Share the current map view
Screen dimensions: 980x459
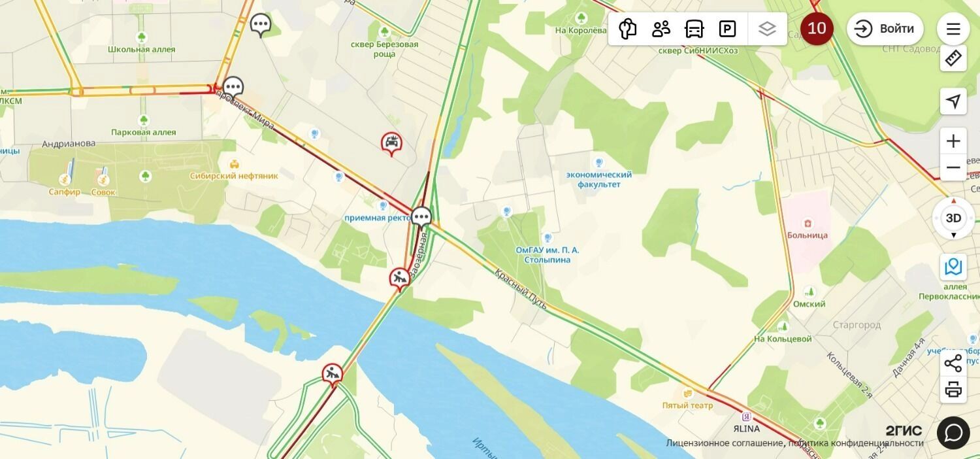tap(953, 363)
